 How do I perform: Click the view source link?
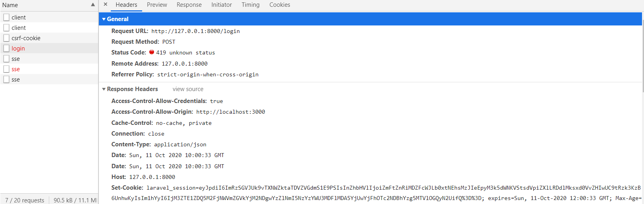(x=188, y=89)
